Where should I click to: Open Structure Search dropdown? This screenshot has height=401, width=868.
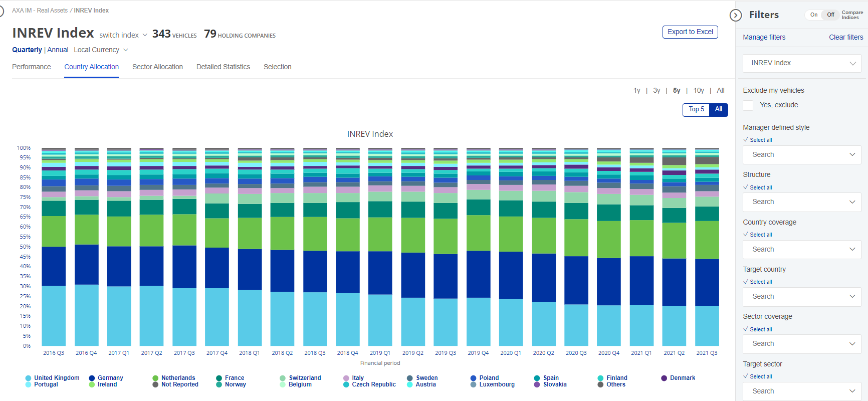(802, 202)
